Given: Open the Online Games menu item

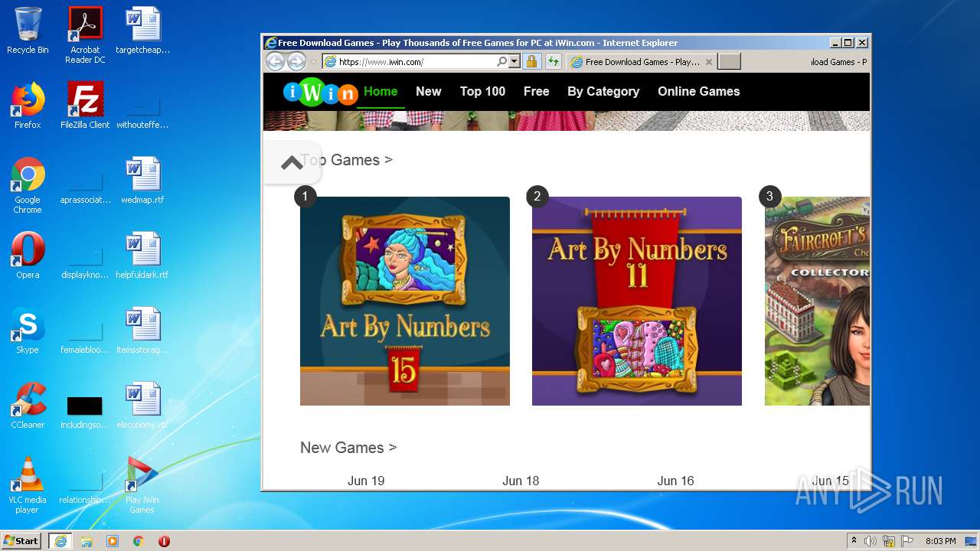Looking at the screenshot, I should click(x=698, y=91).
